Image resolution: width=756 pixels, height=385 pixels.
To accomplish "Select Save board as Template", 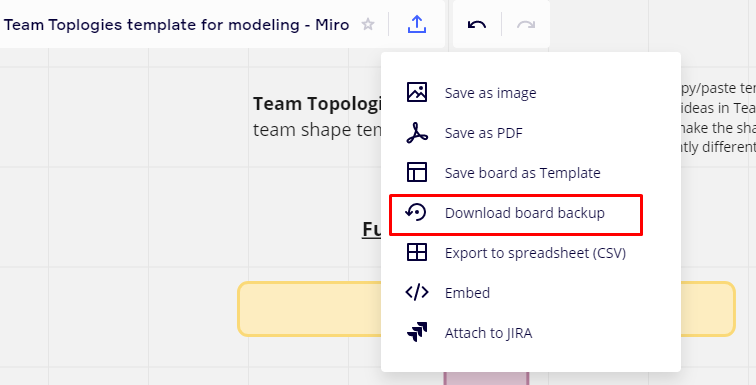I will (x=523, y=173).
